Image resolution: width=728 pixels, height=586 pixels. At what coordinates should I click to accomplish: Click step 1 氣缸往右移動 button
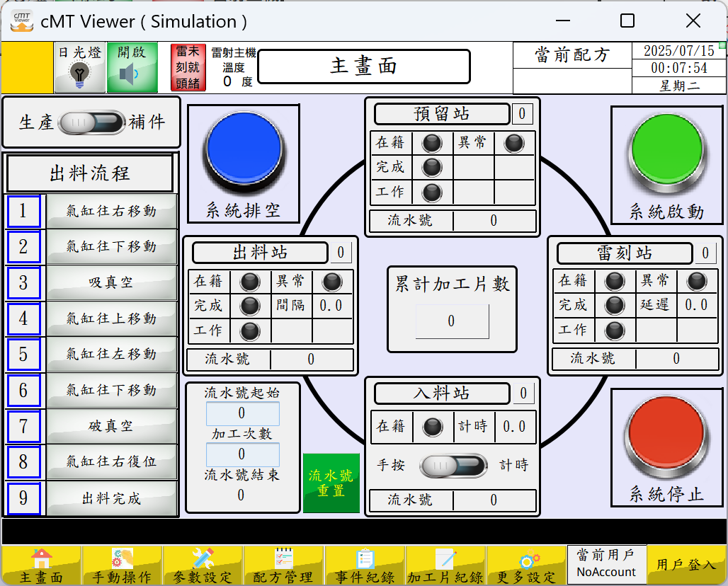coord(112,211)
